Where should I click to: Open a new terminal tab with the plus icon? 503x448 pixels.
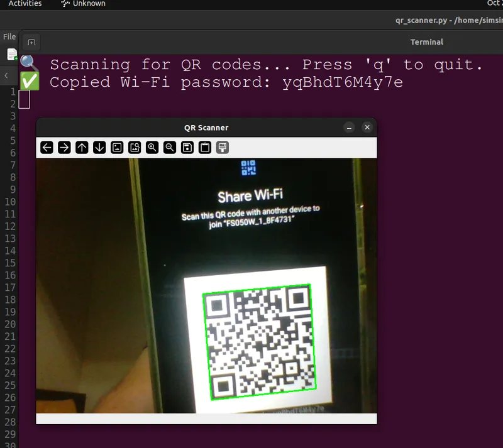click(31, 42)
